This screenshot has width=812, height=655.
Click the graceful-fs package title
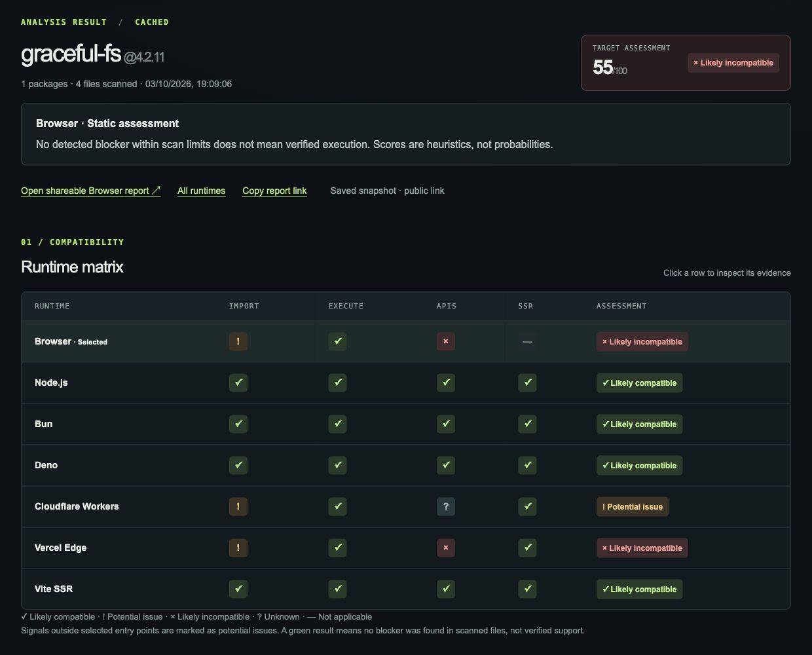(71, 53)
